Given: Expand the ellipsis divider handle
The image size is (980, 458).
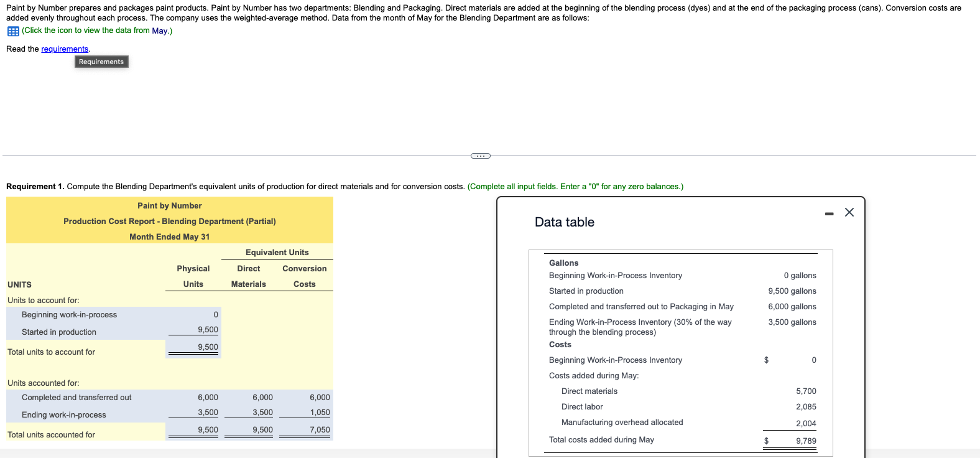Looking at the screenshot, I should (x=480, y=156).
